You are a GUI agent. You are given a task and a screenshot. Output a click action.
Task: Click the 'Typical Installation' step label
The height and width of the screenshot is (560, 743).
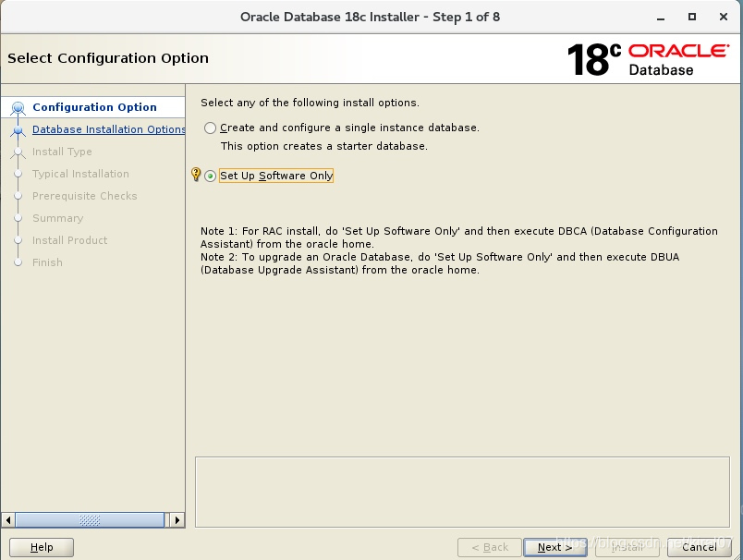pos(80,174)
